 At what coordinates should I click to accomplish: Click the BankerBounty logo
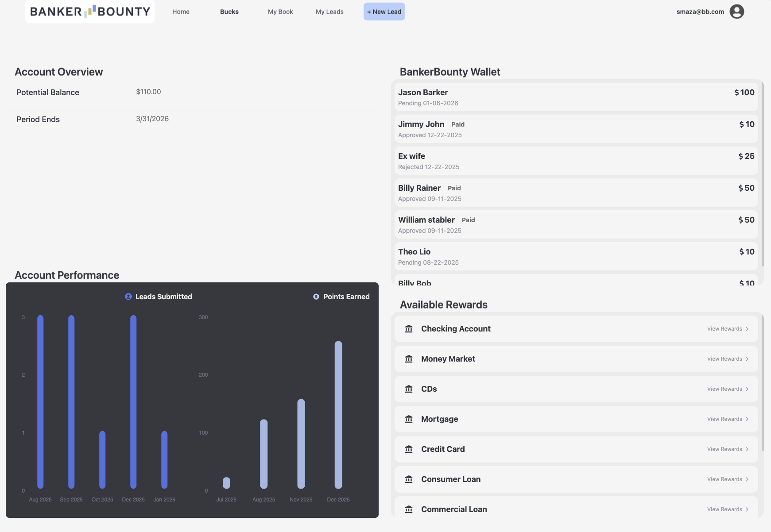(x=90, y=12)
